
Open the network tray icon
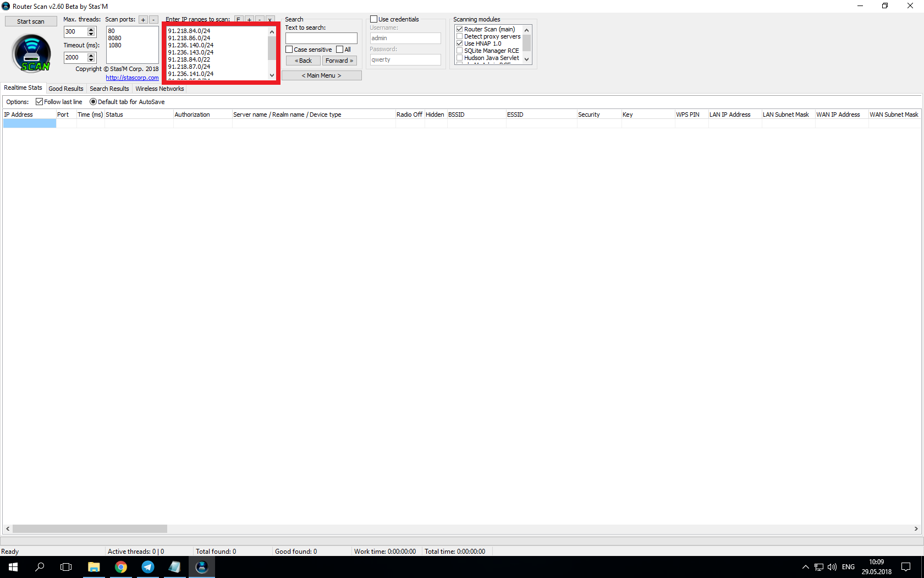pos(819,567)
